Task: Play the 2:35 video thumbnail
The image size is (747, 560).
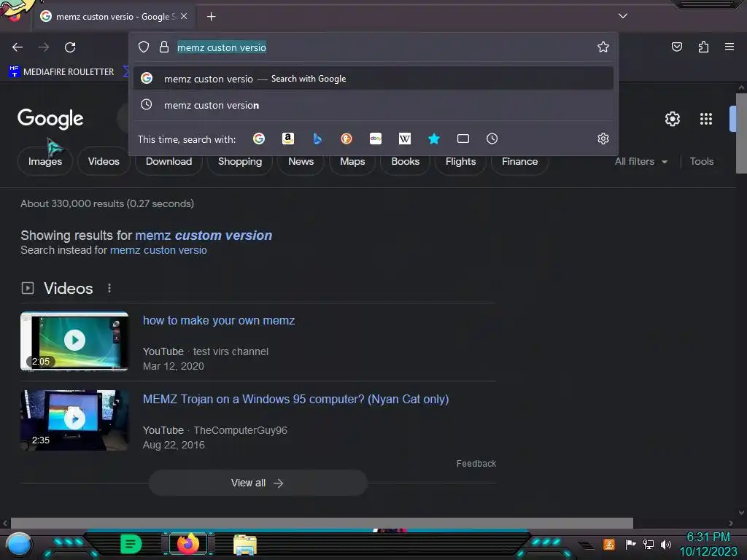Action: click(74, 420)
